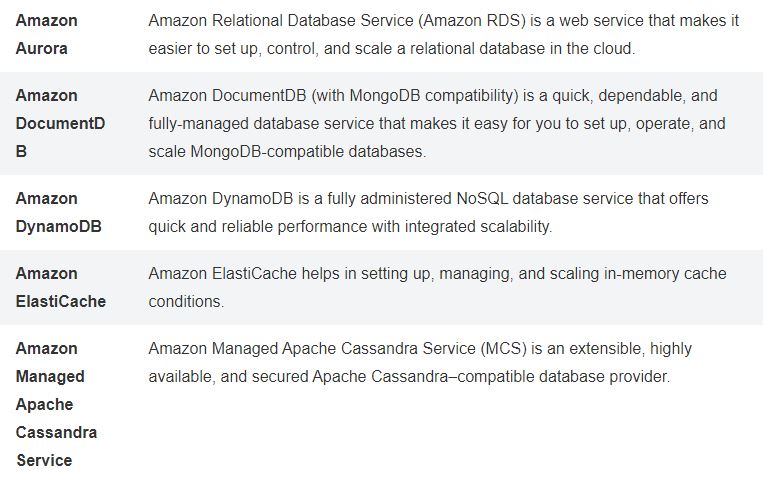This screenshot has width=764, height=481.
Task: Click 'quick and reliable performance' line
Action: click(350, 227)
